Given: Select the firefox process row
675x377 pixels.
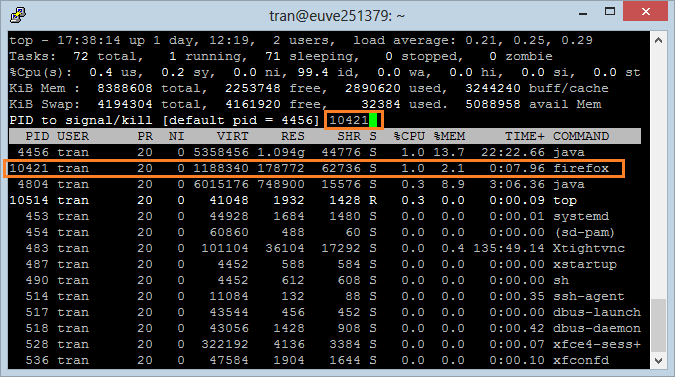Looking at the screenshot, I should pyautogui.click(x=314, y=168).
